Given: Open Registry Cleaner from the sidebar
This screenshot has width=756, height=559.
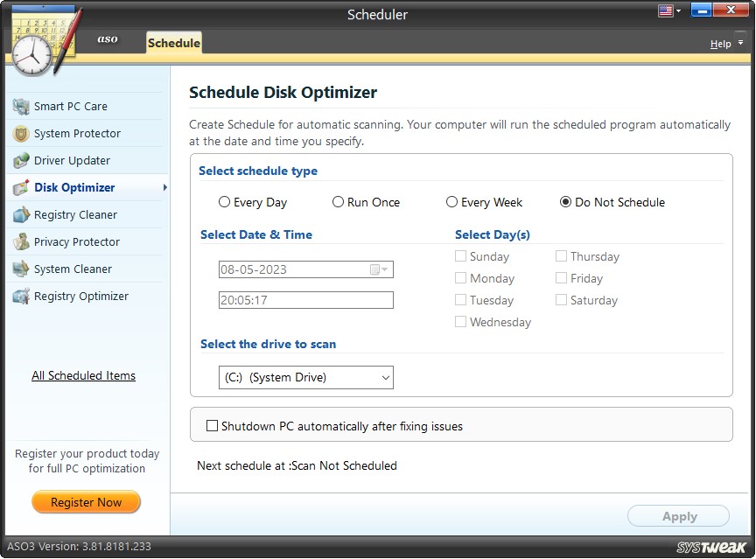Looking at the screenshot, I should [19, 214].
